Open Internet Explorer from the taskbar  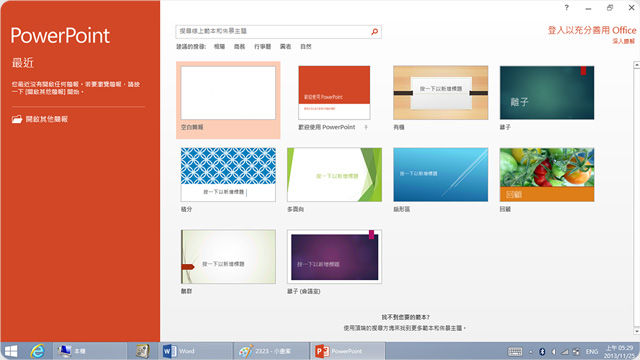pyautogui.click(x=38, y=351)
